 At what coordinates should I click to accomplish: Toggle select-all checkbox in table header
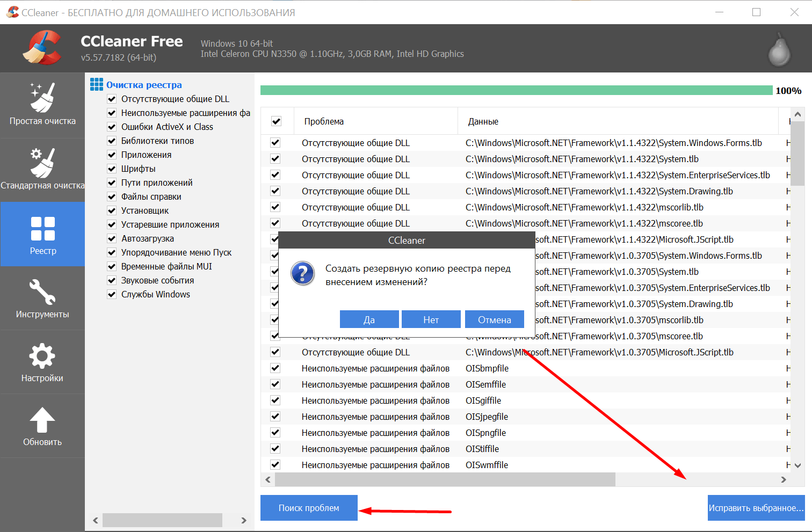[276, 121]
